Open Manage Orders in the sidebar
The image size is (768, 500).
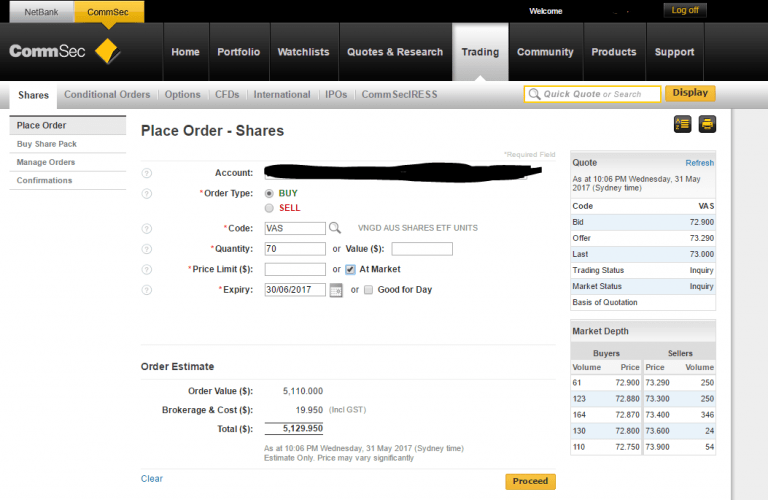pyautogui.click(x=68, y=162)
